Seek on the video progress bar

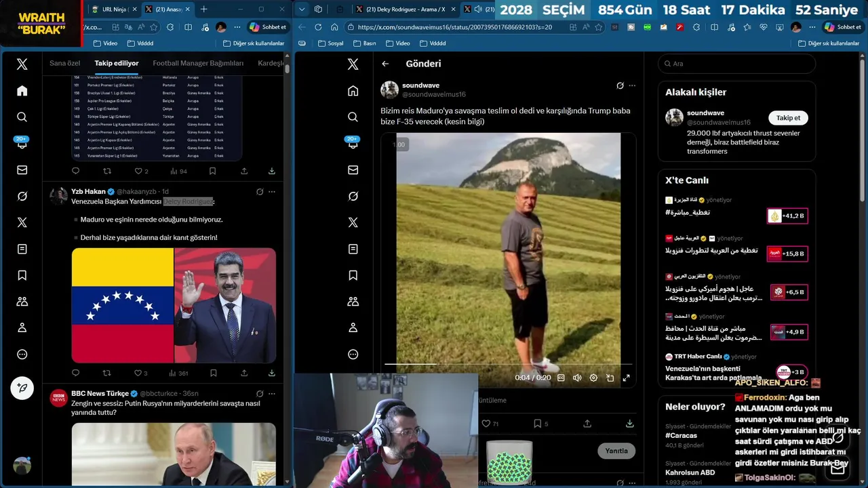[x=509, y=365]
